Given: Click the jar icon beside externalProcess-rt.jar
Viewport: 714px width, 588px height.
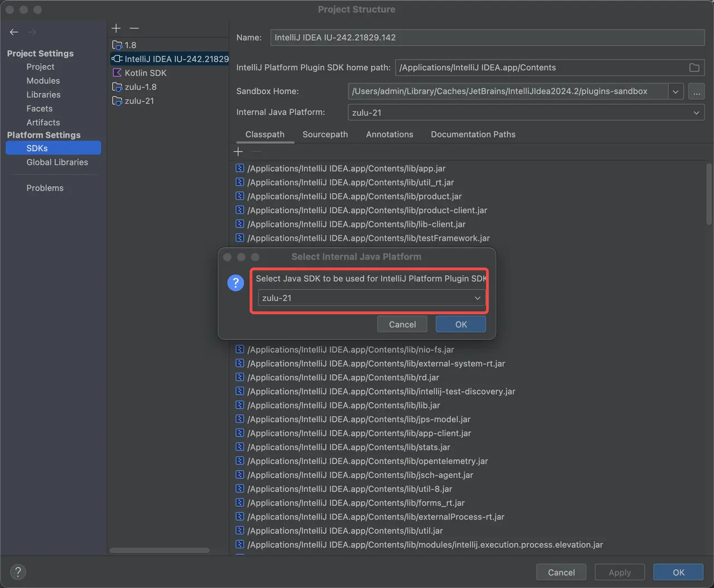Looking at the screenshot, I should point(240,517).
